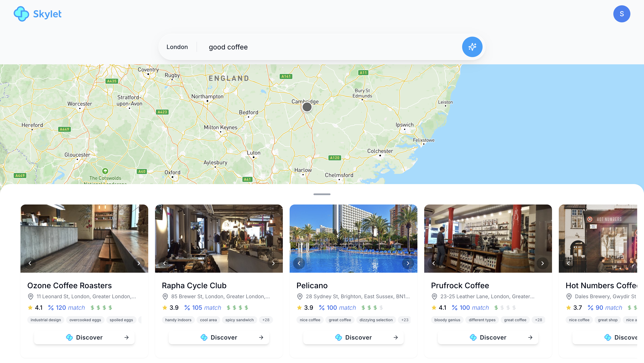Select the handy indoors tag

(178, 320)
